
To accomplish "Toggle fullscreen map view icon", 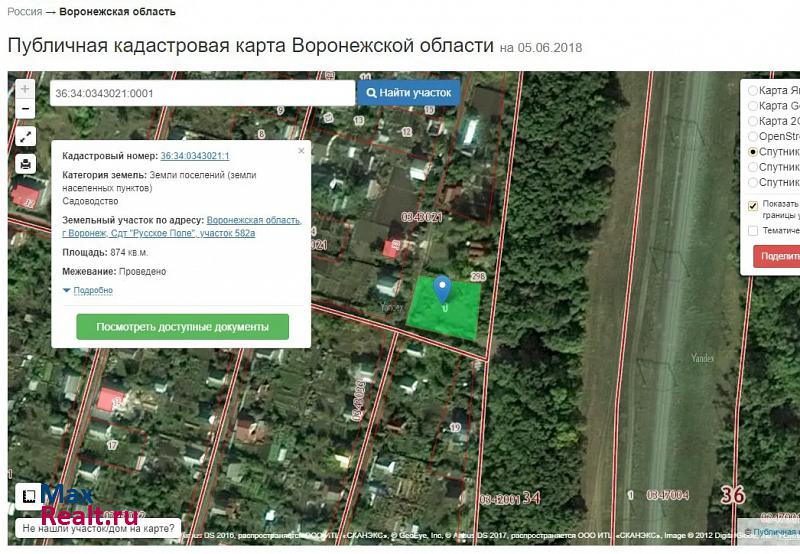I will 25,137.
